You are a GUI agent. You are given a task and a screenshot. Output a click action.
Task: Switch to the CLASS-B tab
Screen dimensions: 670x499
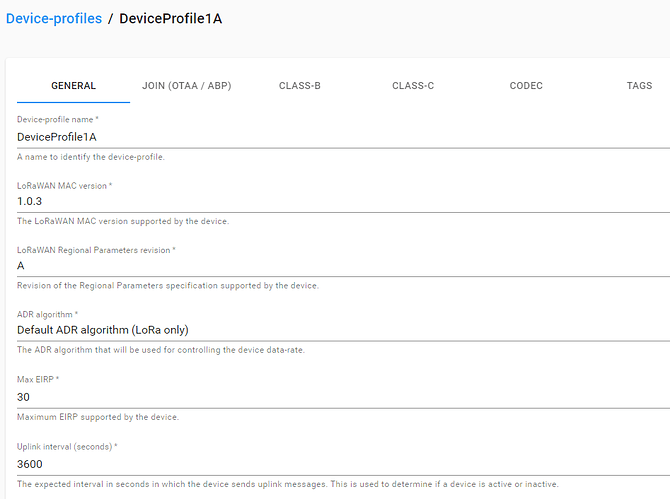coord(300,85)
